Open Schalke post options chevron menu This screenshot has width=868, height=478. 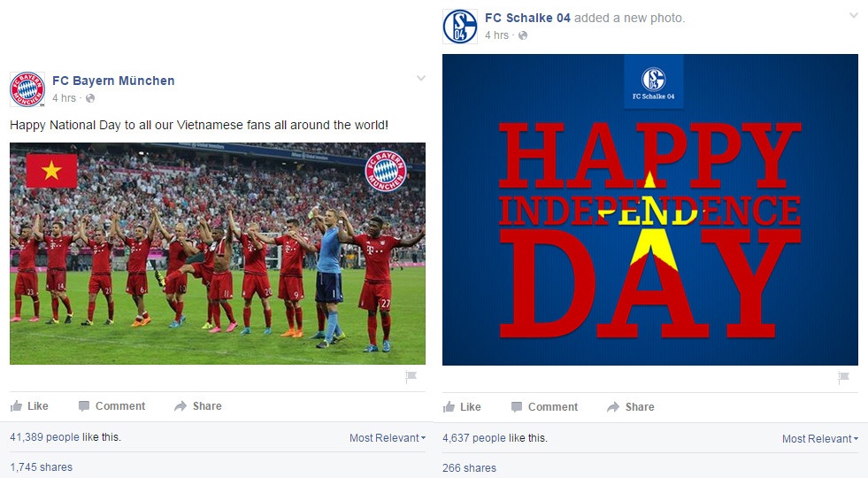854,16
